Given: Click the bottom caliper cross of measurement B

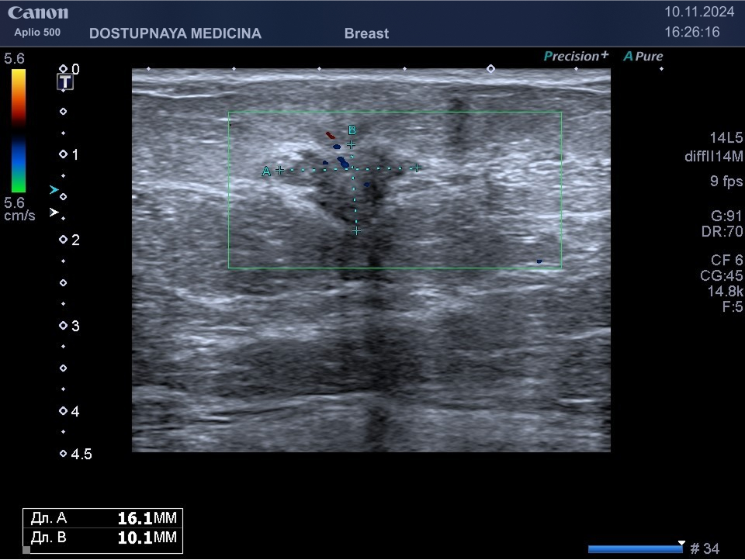Looking at the screenshot, I should [356, 230].
